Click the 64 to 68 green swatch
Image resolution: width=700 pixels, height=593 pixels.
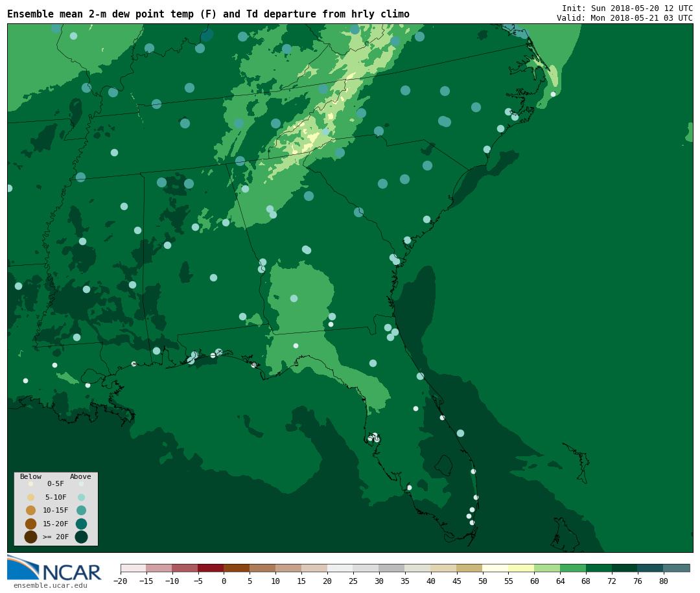[x=574, y=568]
